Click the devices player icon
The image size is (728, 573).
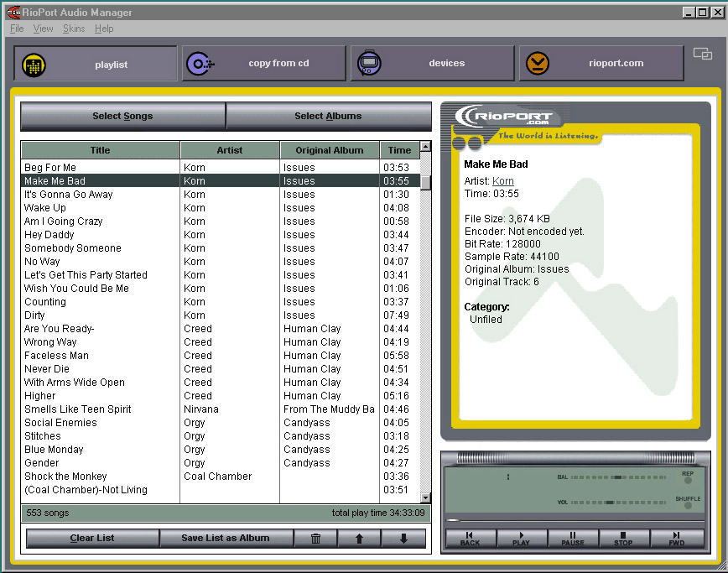pos(369,63)
